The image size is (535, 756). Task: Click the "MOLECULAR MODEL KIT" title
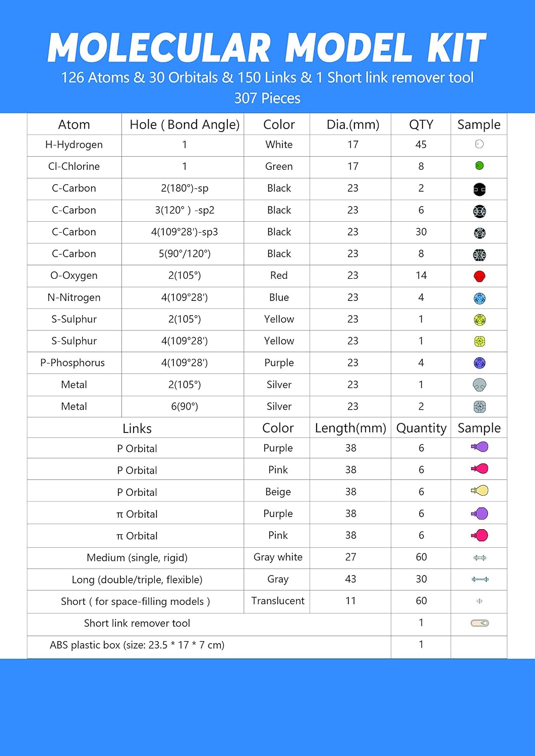pos(267,48)
